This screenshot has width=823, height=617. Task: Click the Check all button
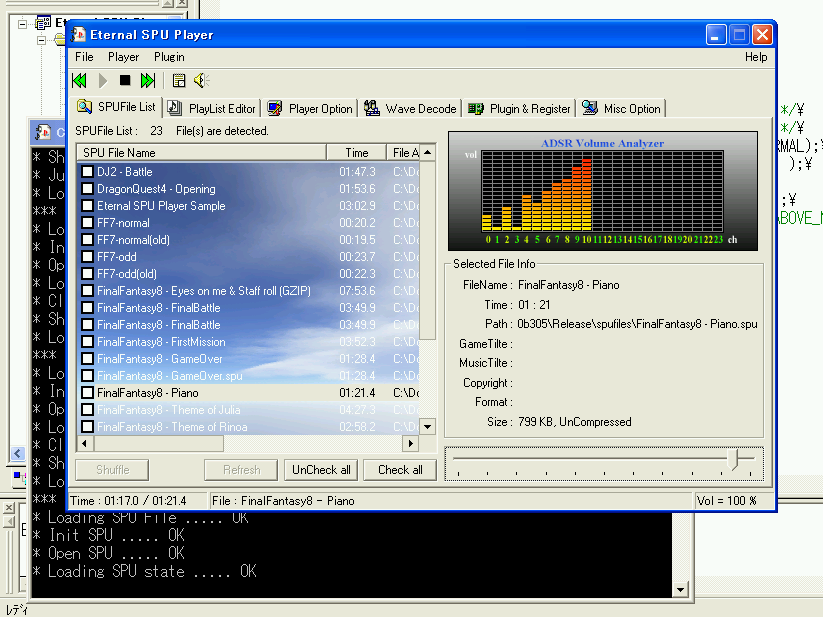coord(400,470)
